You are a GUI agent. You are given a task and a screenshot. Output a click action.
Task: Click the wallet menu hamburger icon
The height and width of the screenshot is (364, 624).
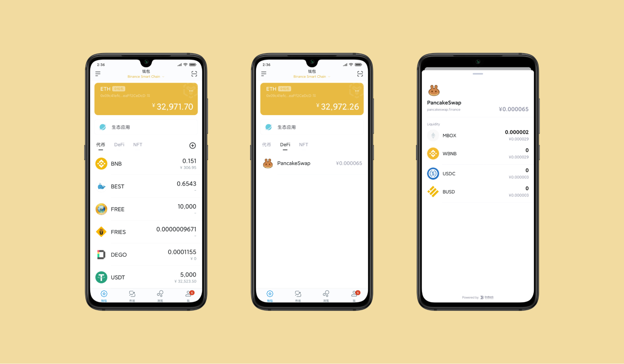pyautogui.click(x=98, y=74)
